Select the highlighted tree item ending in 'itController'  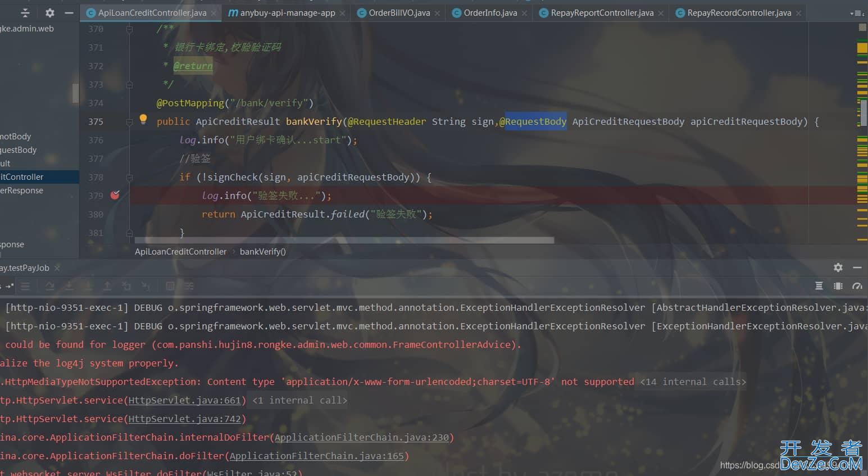click(39, 177)
